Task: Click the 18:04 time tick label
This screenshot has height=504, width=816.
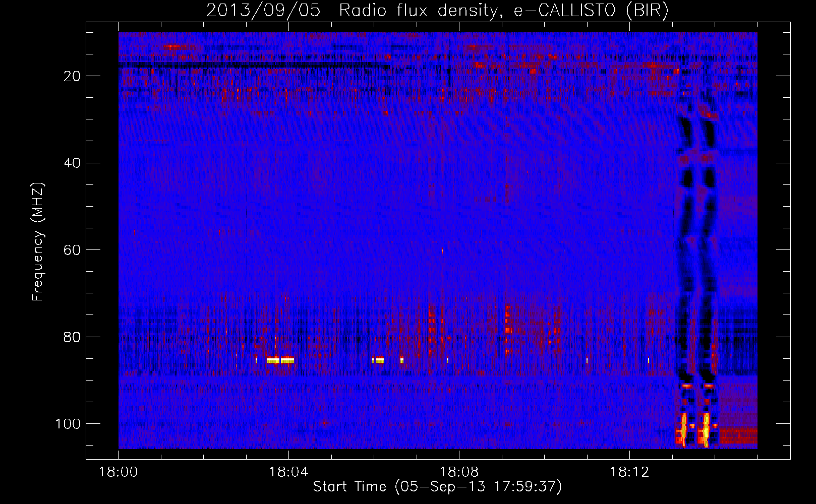Action: [288, 472]
